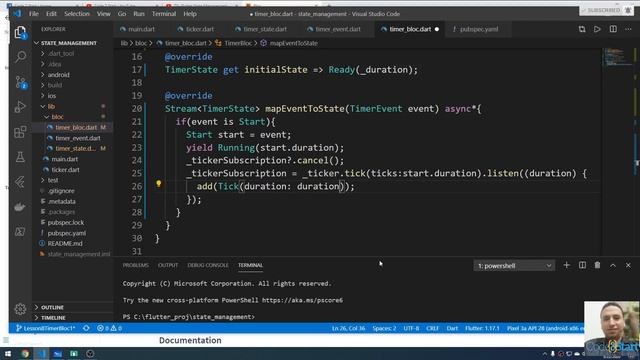The height and width of the screenshot is (360, 640).
Task: Split the terminal panel
Action: pyautogui.click(x=582, y=265)
